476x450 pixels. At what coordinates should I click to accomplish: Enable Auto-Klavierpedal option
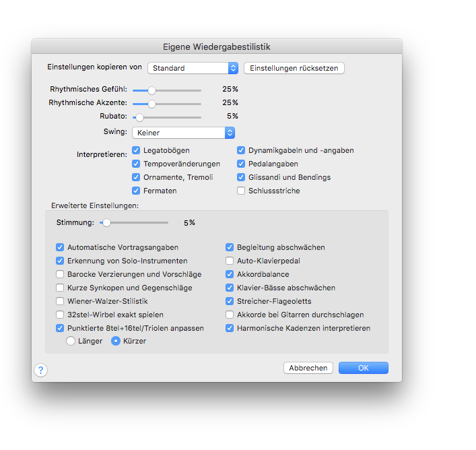click(x=230, y=261)
